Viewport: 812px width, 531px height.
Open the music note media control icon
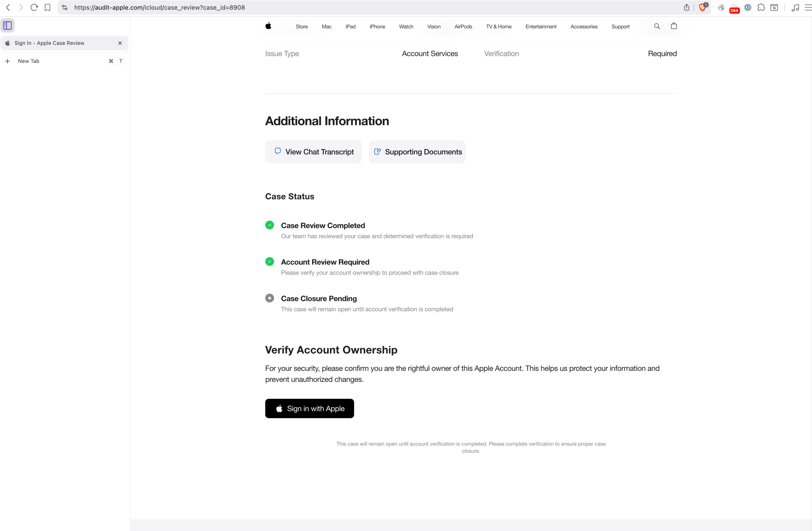[x=795, y=8]
